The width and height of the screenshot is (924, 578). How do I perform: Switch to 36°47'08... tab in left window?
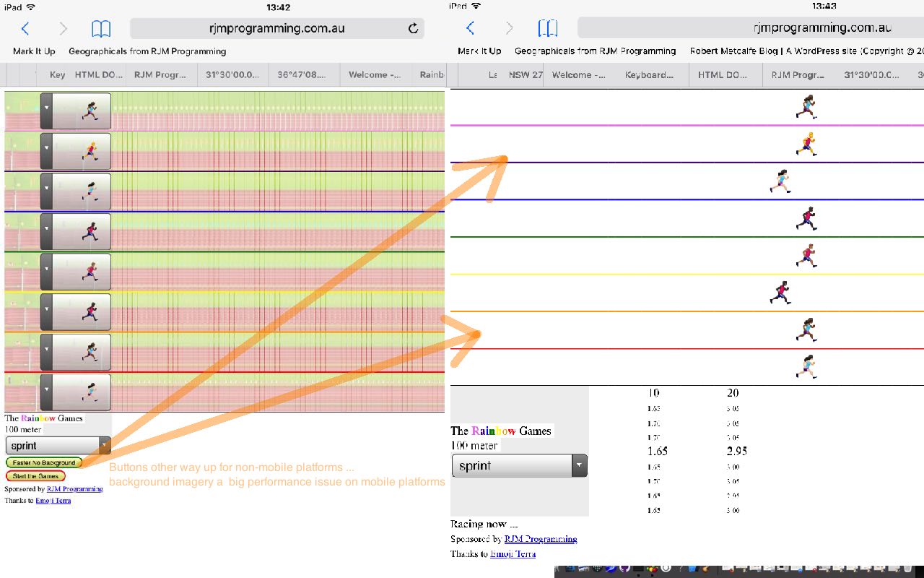[x=304, y=74]
